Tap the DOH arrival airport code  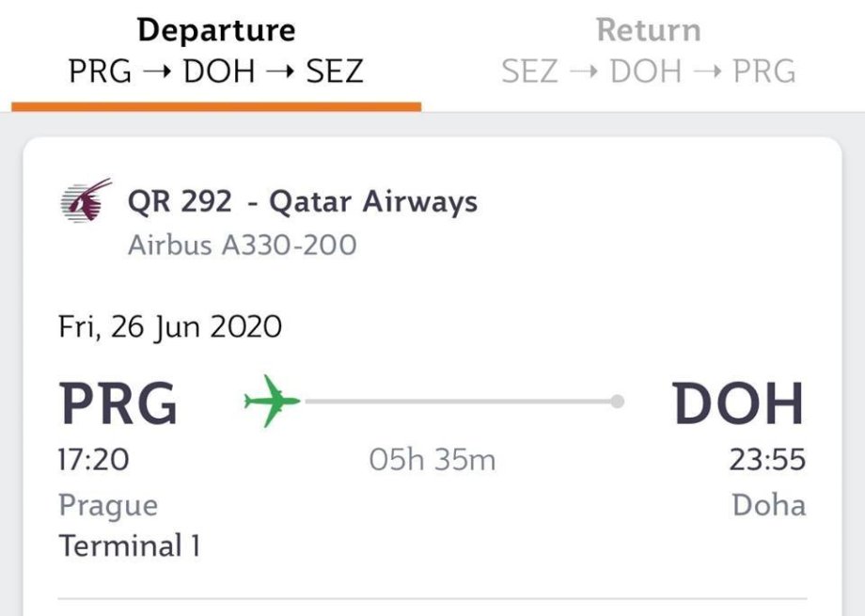point(739,403)
